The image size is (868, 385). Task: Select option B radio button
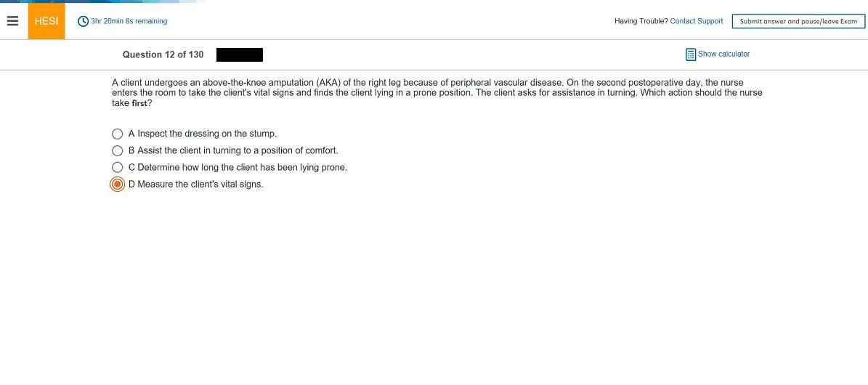point(117,150)
